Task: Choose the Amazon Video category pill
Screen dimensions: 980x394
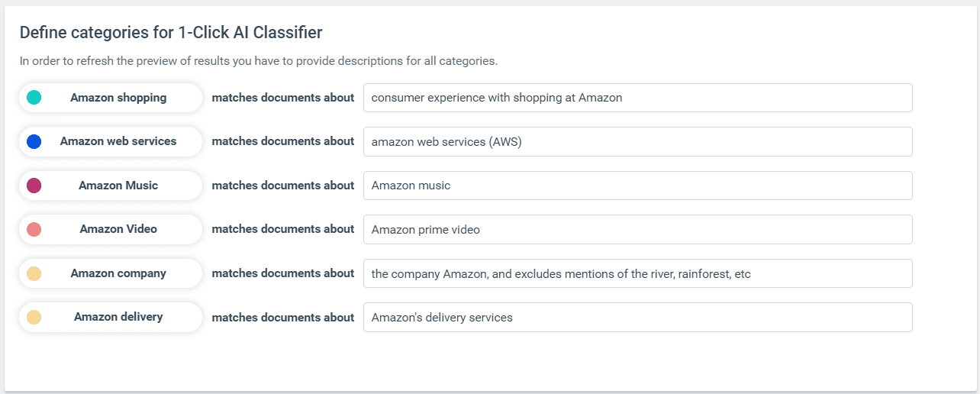Action: tap(118, 229)
